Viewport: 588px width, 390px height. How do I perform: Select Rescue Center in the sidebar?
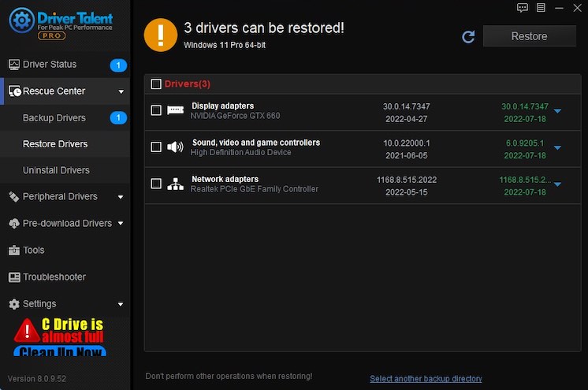pyautogui.click(x=65, y=91)
